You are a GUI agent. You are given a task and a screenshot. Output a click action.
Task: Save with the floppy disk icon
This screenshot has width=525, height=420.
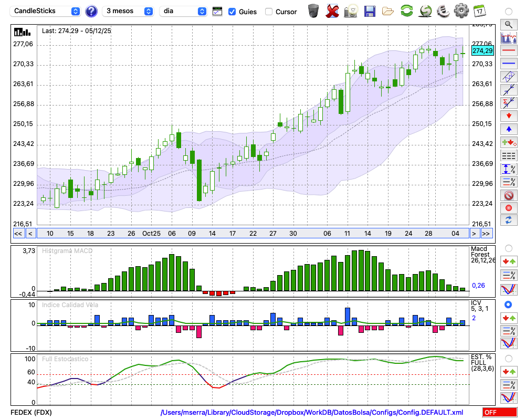[x=370, y=11]
